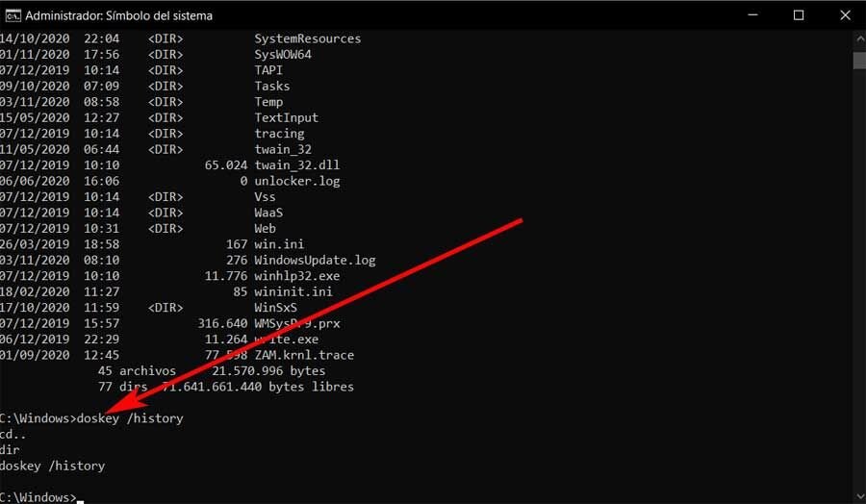866x504 pixels.
Task: Click the '21.570.996 bytes' total
Action: [269, 371]
